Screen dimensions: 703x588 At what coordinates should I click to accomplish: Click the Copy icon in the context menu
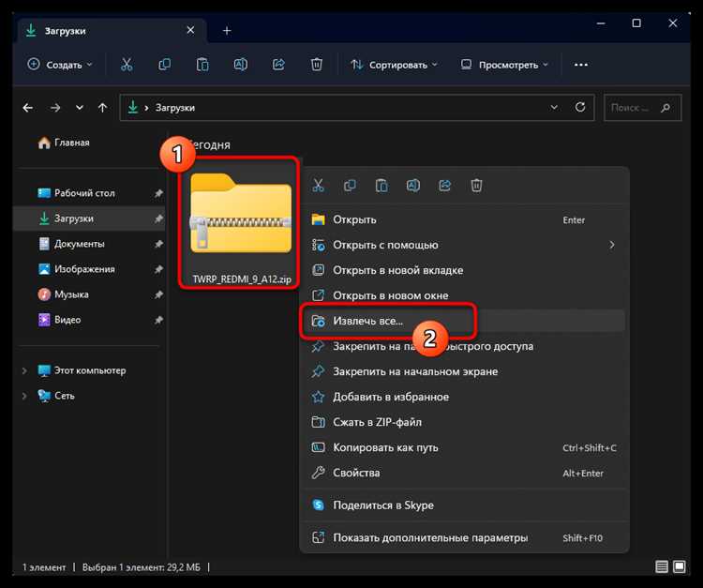[x=349, y=186]
